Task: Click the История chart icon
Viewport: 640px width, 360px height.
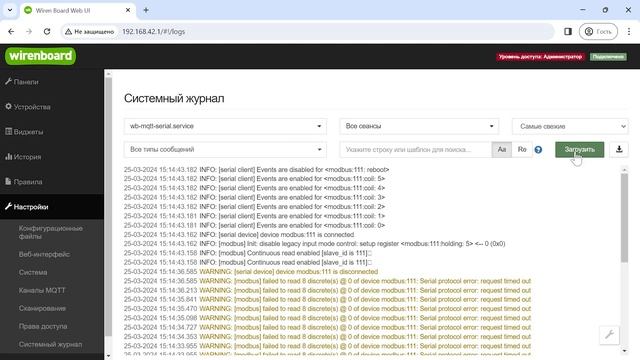Action: pos(8,156)
